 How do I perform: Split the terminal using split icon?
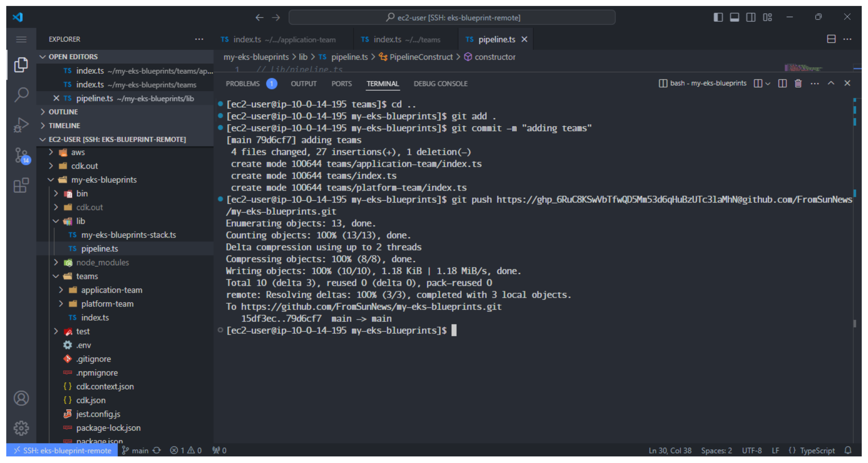(782, 83)
